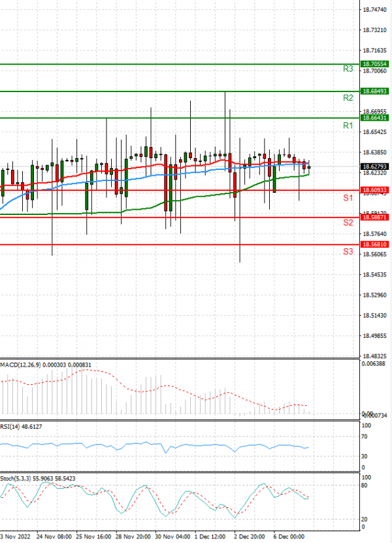Select the red S3 horizontal support line
The width and height of the screenshot is (392, 543).
pyautogui.click(x=180, y=245)
